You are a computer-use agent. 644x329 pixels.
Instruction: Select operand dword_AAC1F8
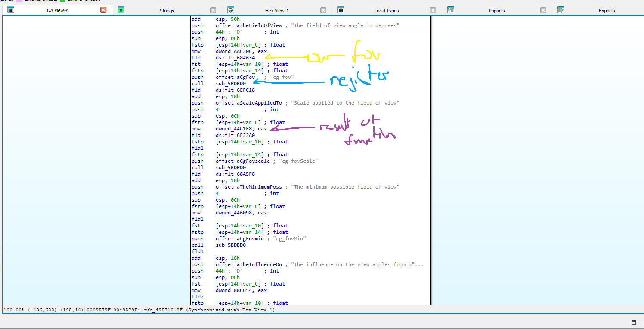(x=235, y=129)
